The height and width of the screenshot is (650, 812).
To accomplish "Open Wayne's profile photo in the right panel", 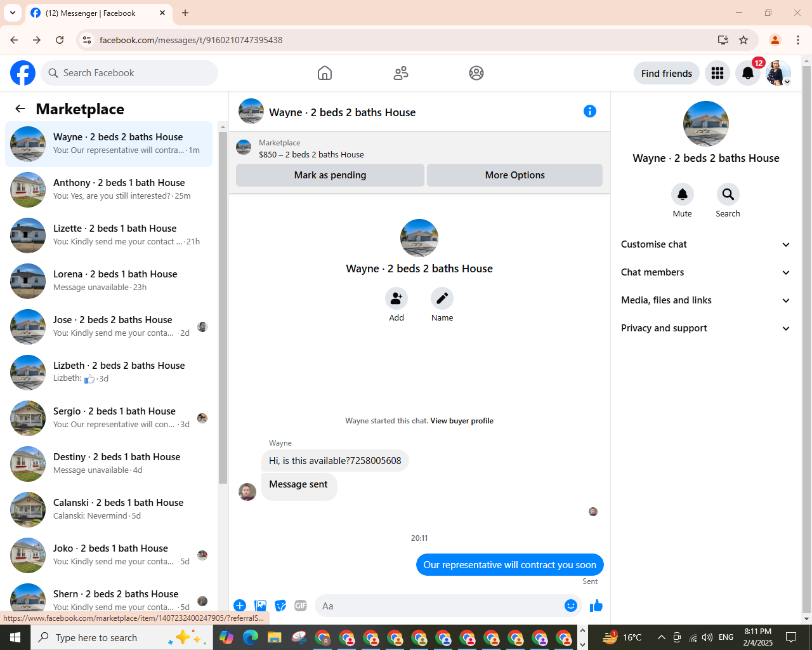I will pyautogui.click(x=706, y=124).
